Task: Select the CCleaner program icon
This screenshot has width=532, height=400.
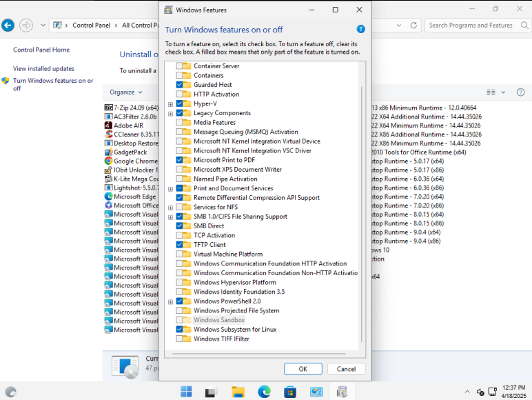Action: click(x=109, y=134)
